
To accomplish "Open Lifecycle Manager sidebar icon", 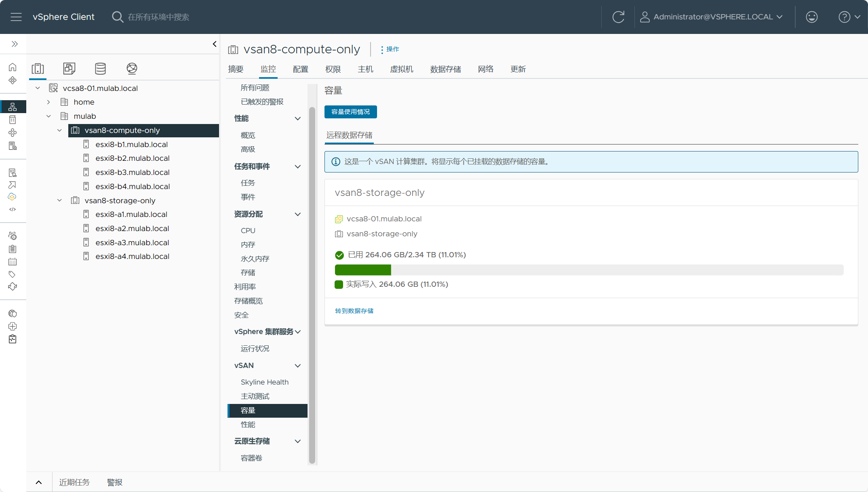I will pos(13,287).
